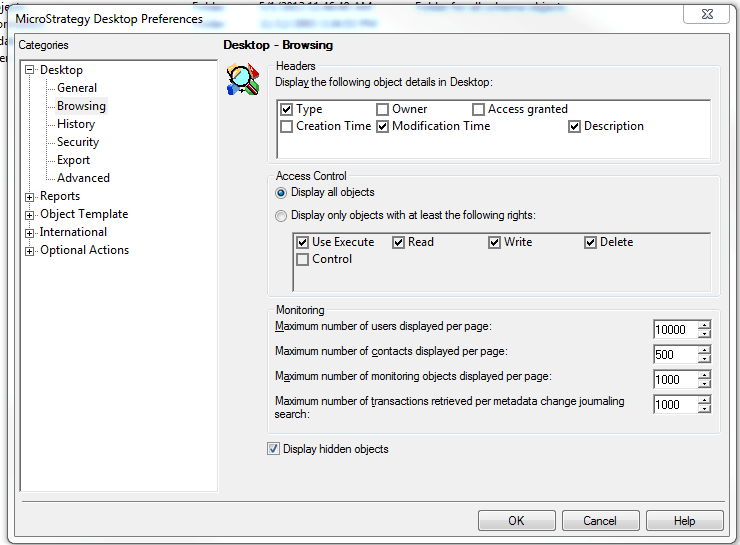Enable the Owner header checkbox

point(382,109)
